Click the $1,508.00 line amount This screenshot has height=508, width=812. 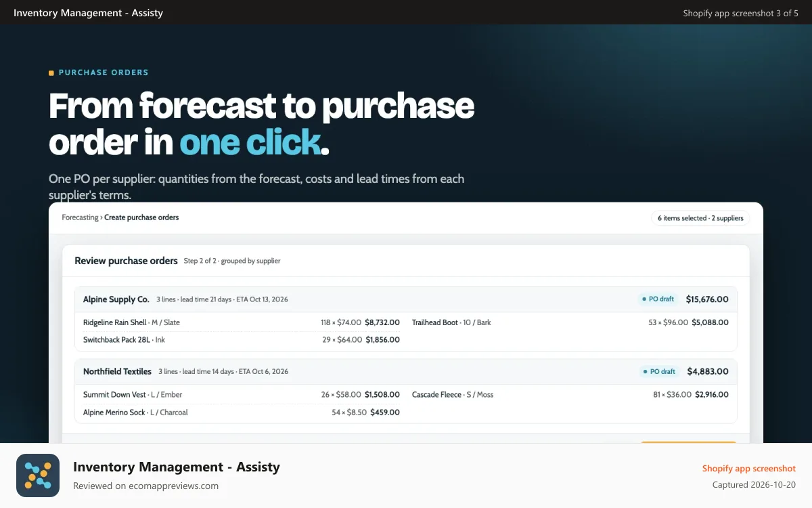tap(382, 394)
